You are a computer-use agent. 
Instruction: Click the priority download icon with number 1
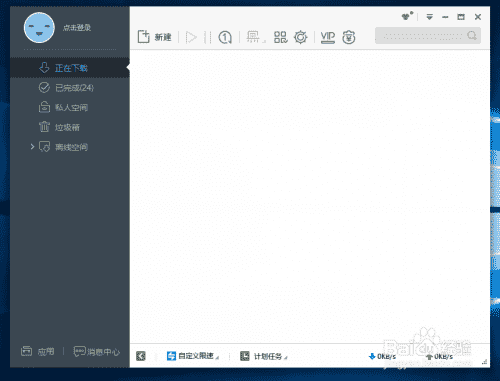(x=225, y=37)
